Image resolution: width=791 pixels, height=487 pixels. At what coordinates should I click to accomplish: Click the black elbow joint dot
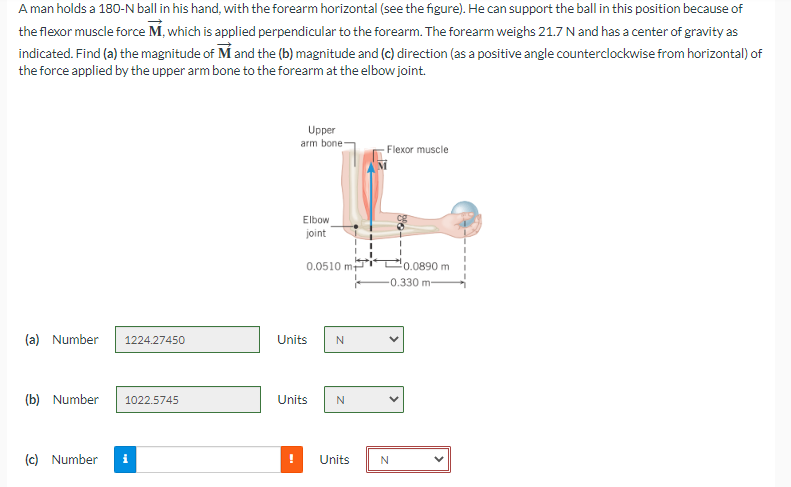coord(356,227)
